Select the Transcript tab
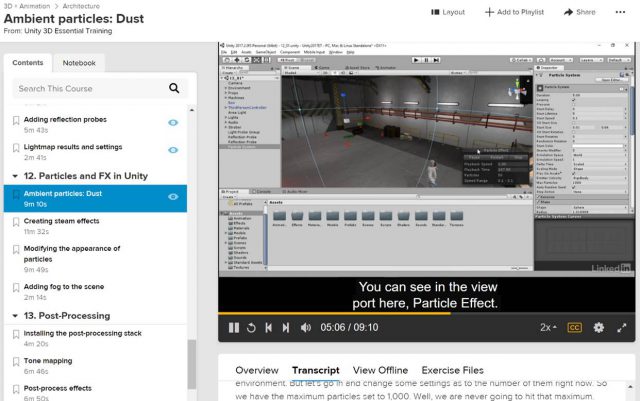 click(x=316, y=370)
